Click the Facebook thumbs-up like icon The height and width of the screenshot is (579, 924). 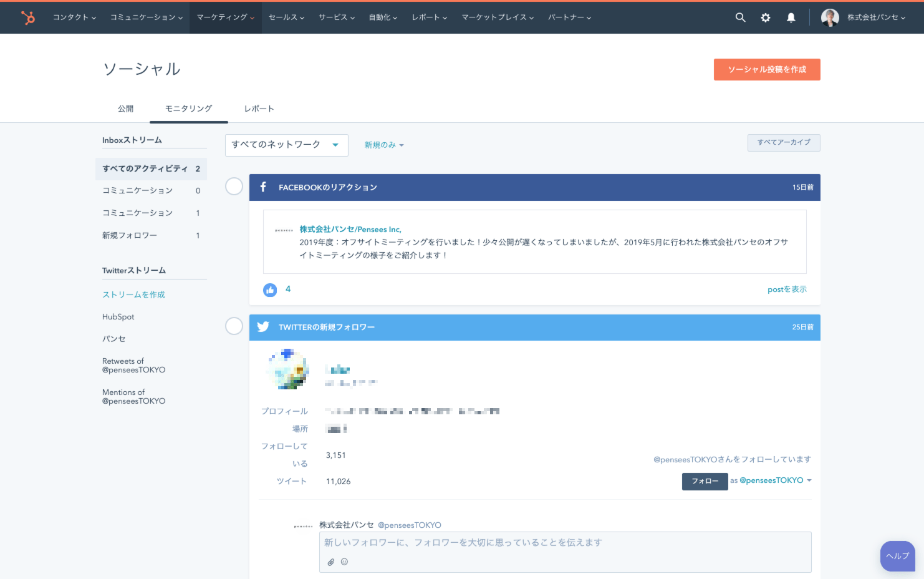[270, 289]
